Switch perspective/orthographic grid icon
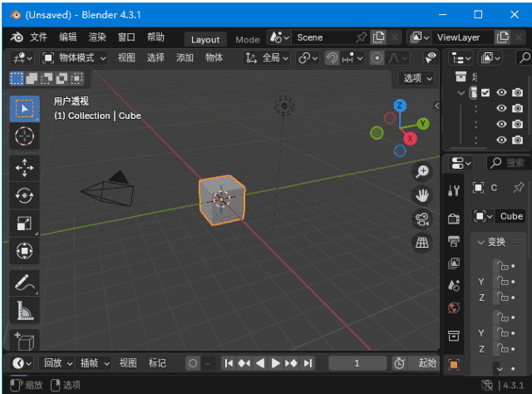Viewport: 532px width, 394px height. tap(422, 243)
